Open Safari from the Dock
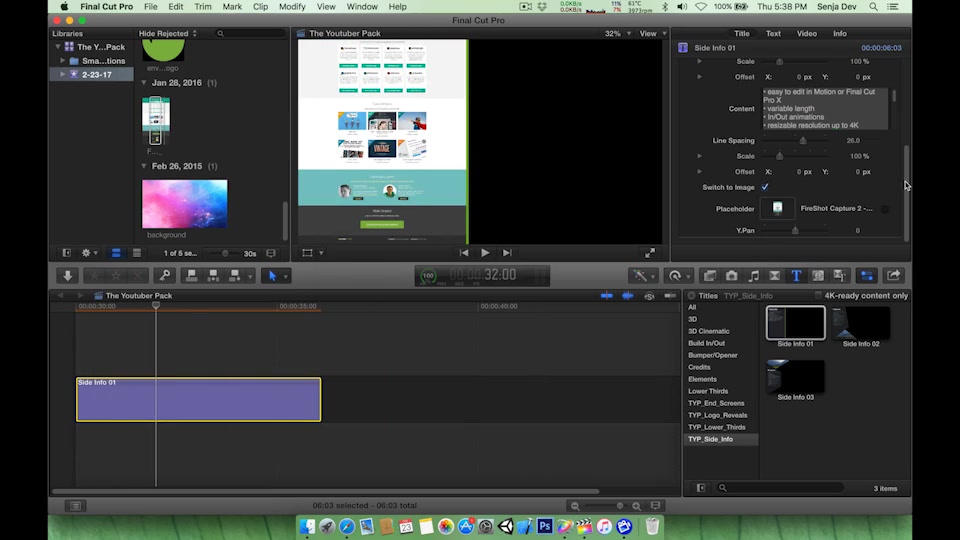This screenshot has height=540, width=960. click(x=347, y=526)
